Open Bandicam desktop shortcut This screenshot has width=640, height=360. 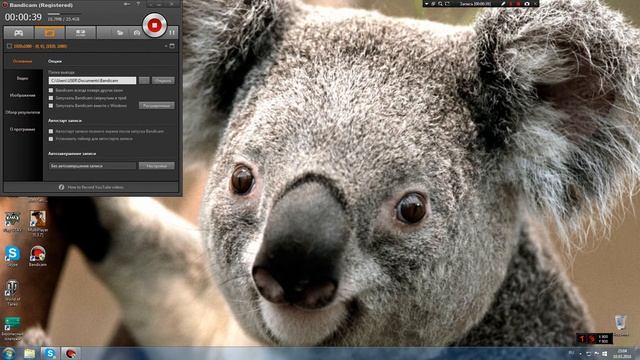38,256
